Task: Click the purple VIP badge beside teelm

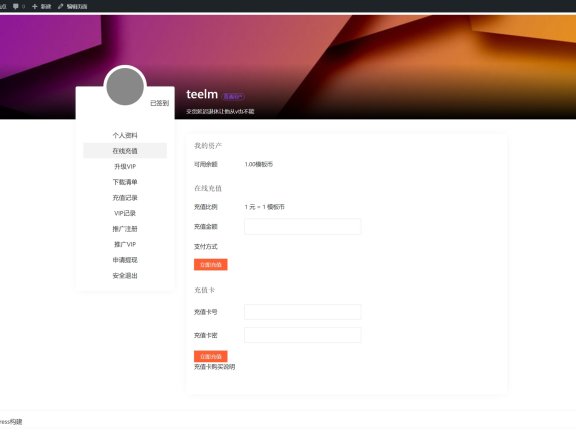Action: (x=233, y=97)
